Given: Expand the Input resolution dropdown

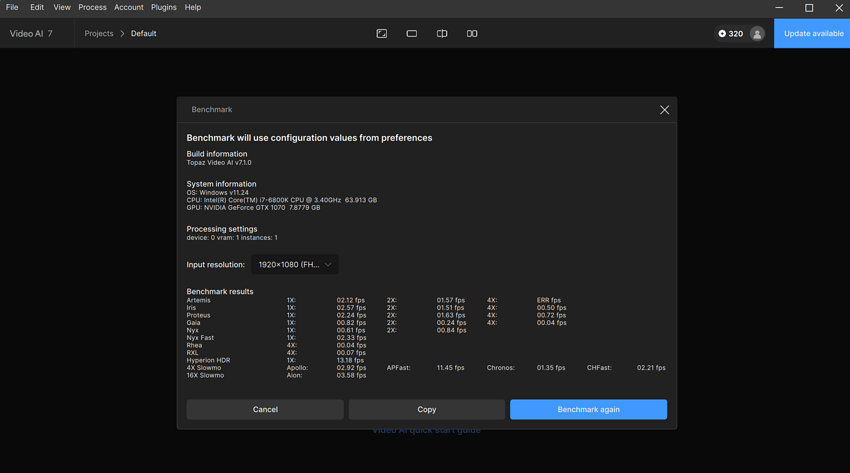Looking at the screenshot, I should click(x=295, y=265).
